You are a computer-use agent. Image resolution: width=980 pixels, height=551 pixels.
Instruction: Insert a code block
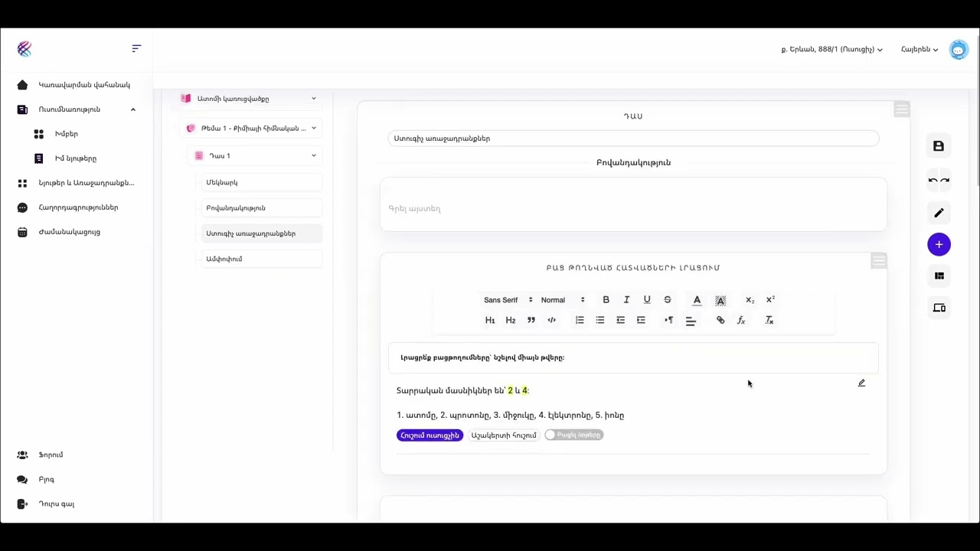coord(552,321)
